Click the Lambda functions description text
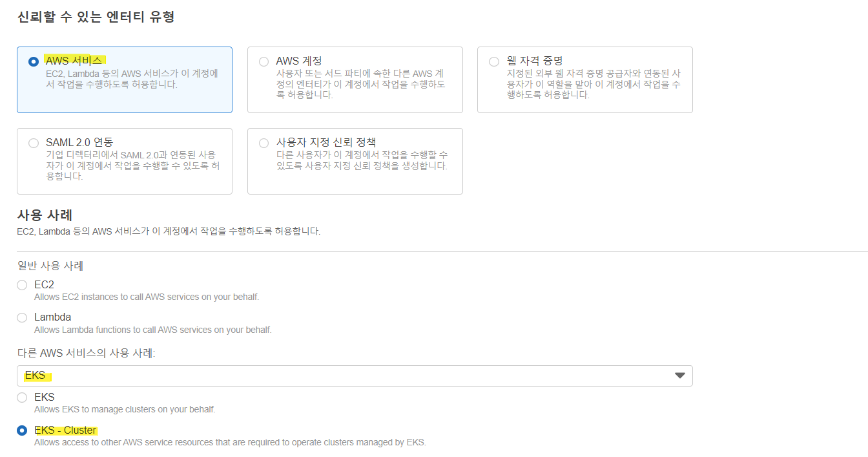The width and height of the screenshot is (868, 457). tap(153, 330)
